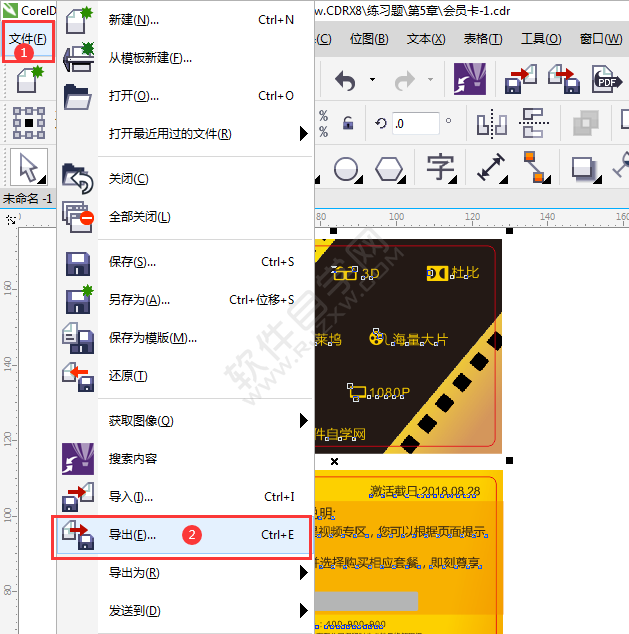The height and width of the screenshot is (634, 629).
Task: Switch to the 未命名 -1 document tab
Action: coord(28,199)
